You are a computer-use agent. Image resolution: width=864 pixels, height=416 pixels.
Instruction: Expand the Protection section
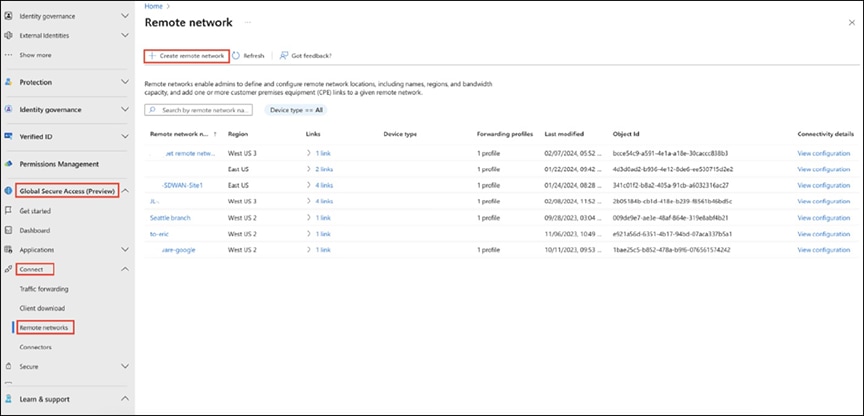click(x=125, y=82)
